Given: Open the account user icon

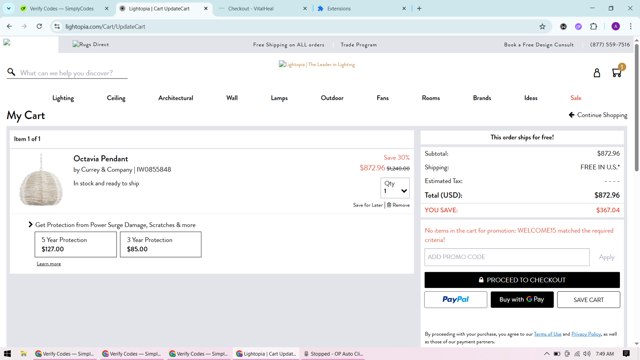Looking at the screenshot, I should click(597, 73).
